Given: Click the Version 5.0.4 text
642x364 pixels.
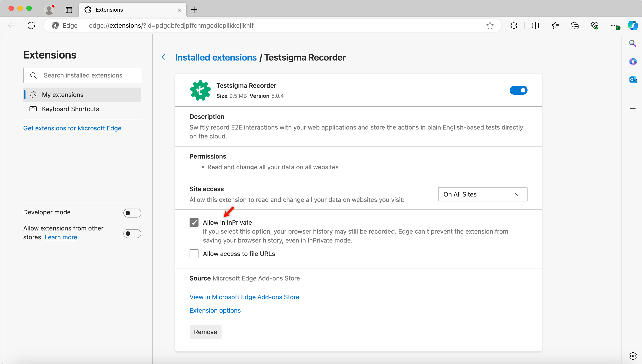Looking at the screenshot, I should tap(266, 96).
